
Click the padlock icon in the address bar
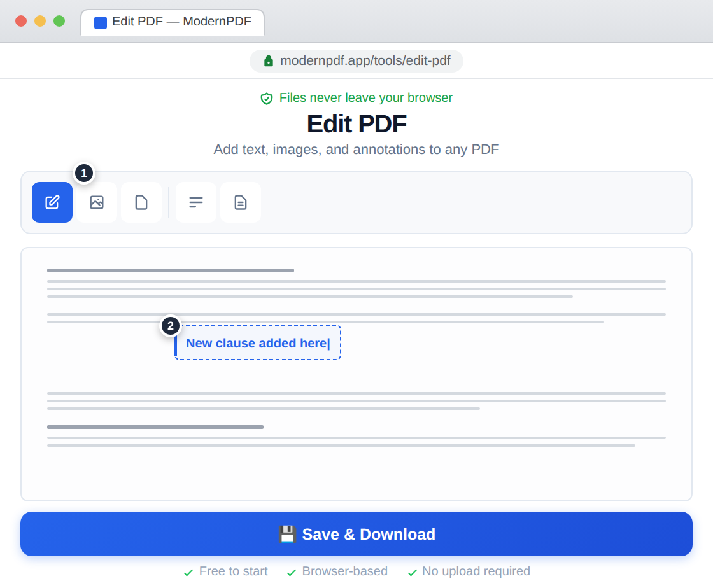[267, 60]
